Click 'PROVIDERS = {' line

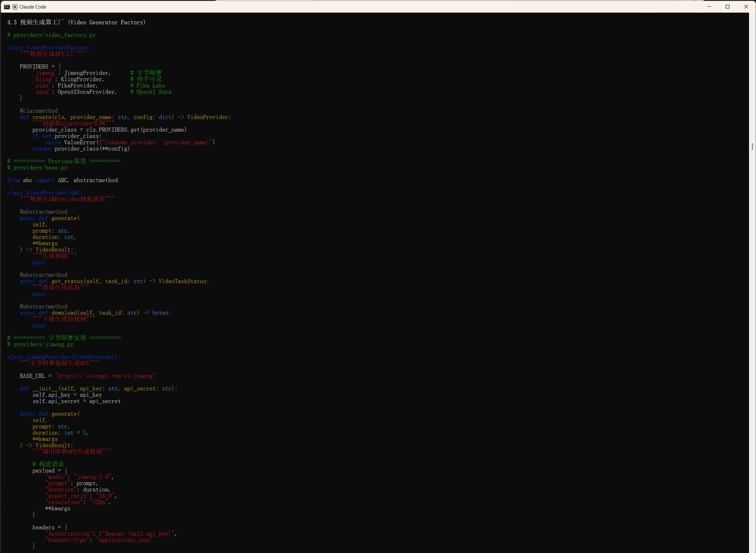[x=40, y=67]
